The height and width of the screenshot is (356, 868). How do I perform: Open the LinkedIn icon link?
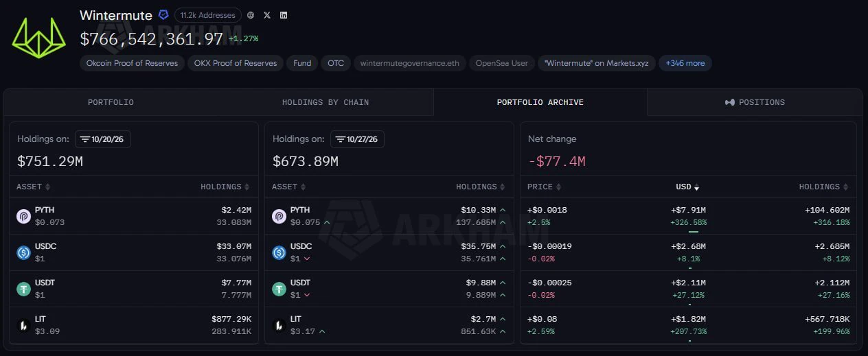[x=284, y=15]
